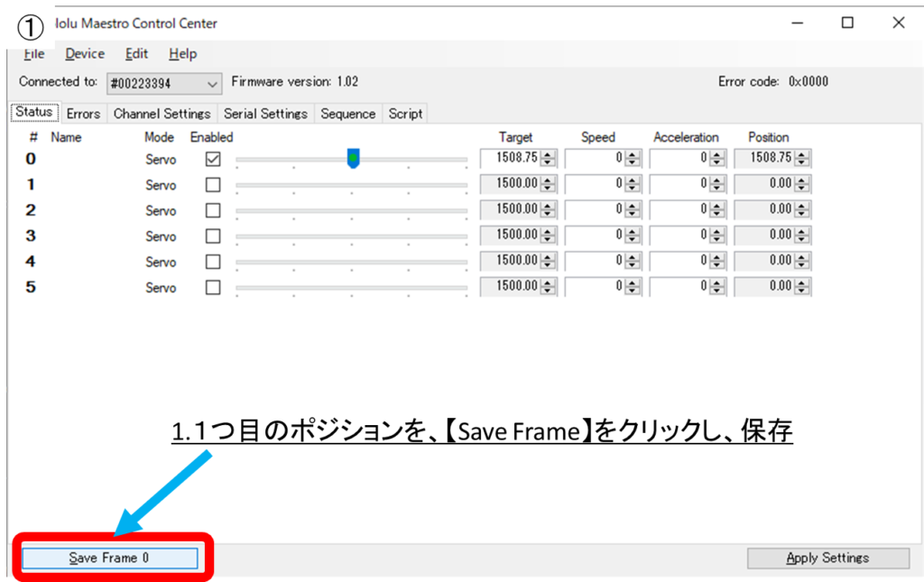Close the Maestro Control Center window
Screen dimensions: 924x582
pyautogui.click(x=898, y=23)
